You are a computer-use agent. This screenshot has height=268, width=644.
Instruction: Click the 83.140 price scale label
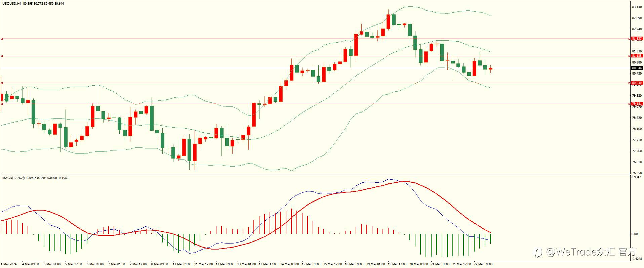click(x=637, y=7)
